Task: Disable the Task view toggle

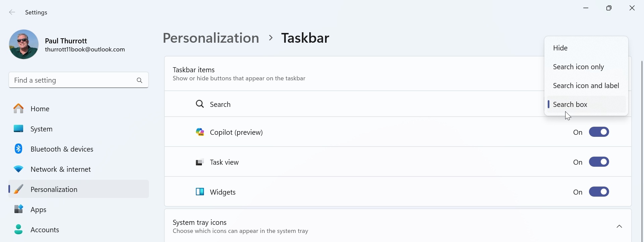Action: click(599, 162)
